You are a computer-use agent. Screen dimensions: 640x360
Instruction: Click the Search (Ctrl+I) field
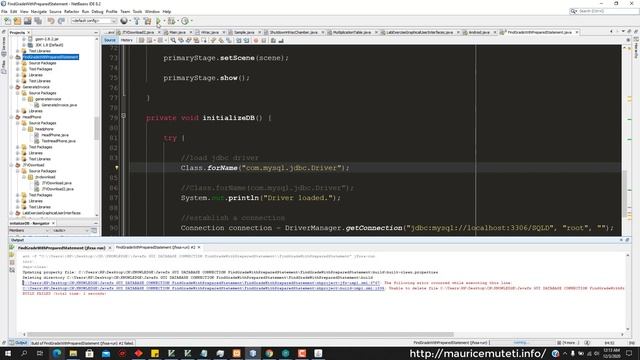pyautogui.click(x=604, y=11)
